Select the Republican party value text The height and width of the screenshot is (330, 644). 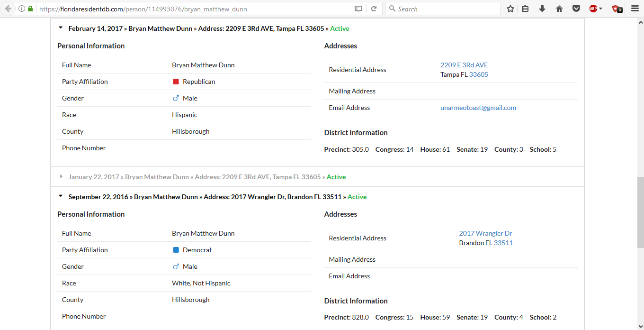[199, 82]
